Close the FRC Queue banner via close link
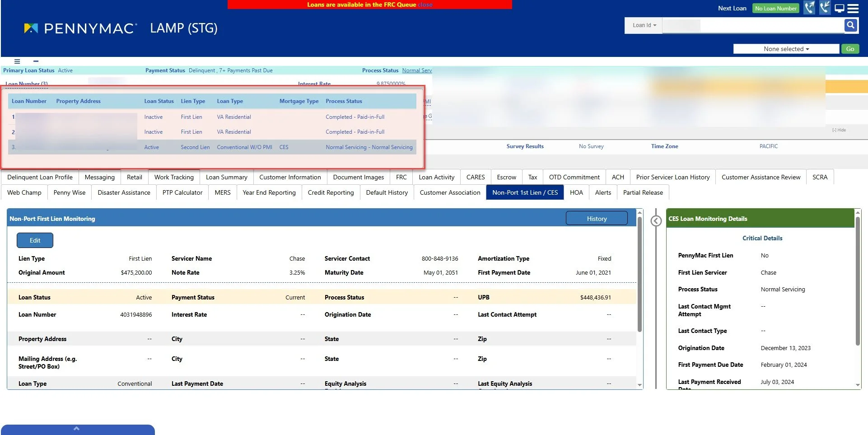868x435 pixels. coord(425,5)
